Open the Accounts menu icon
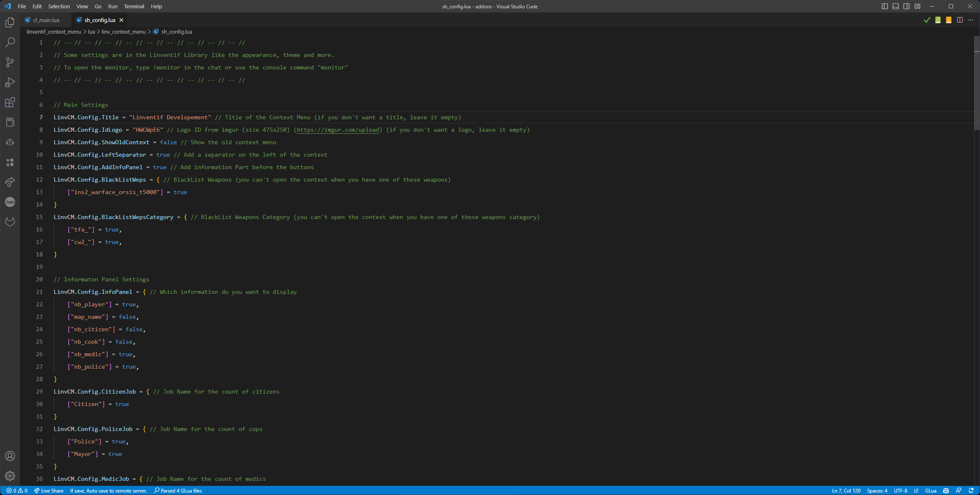This screenshot has height=495, width=980. pos(10,456)
